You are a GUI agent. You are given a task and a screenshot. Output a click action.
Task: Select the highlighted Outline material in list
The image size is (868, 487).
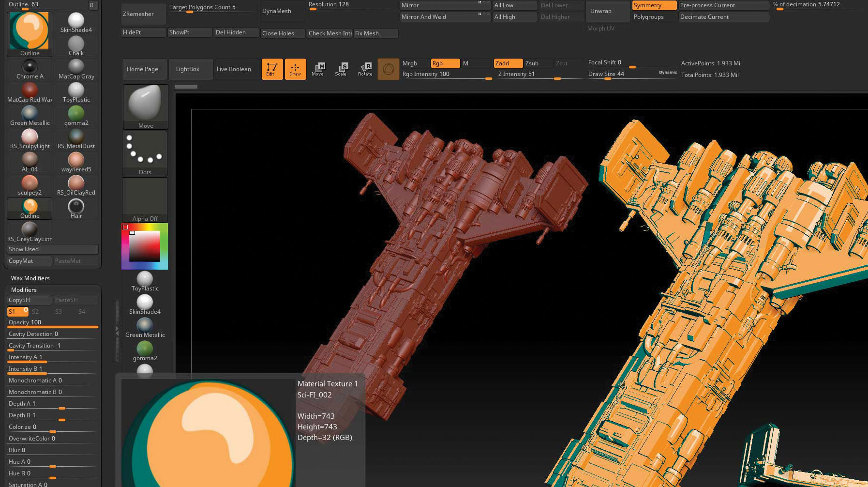(x=30, y=209)
